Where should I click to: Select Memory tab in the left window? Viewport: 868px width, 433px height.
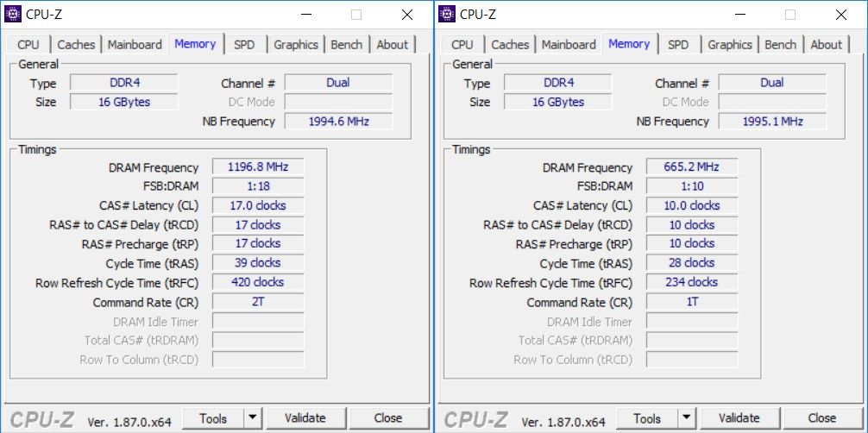coord(195,44)
